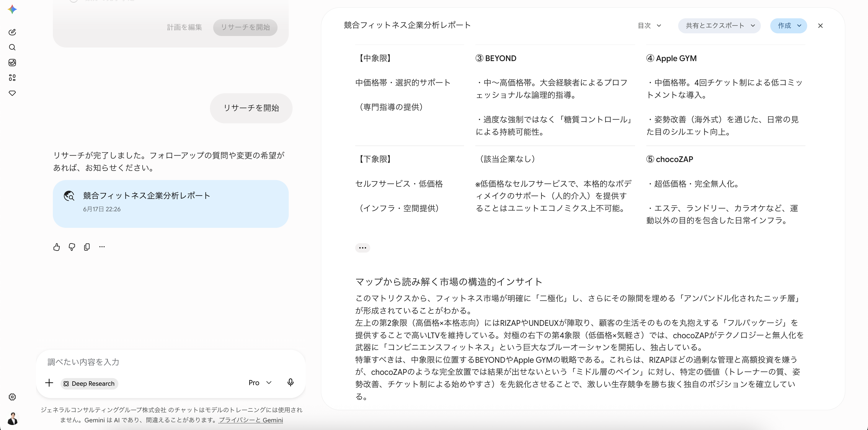Click the ③ BEYOND table cell heading
This screenshot has height=430, width=868.
coord(496,58)
